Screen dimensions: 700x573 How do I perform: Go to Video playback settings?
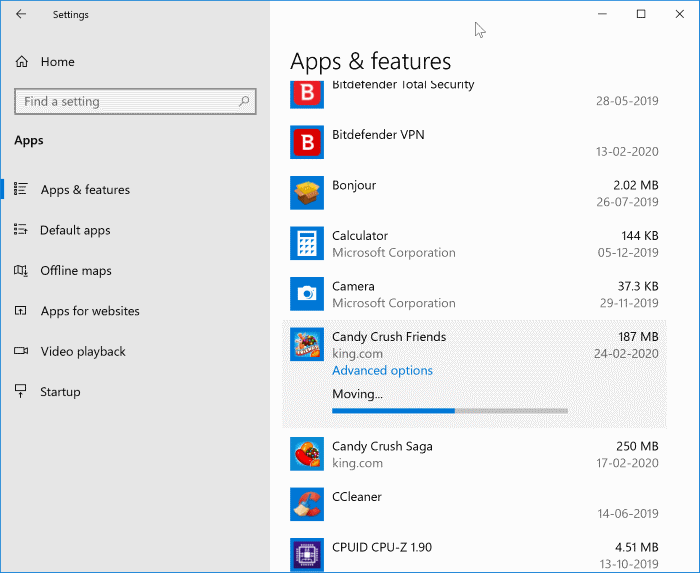tap(135, 351)
